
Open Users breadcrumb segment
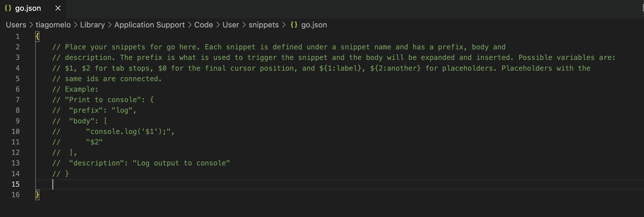pyautogui.click(x=16, y=25)
